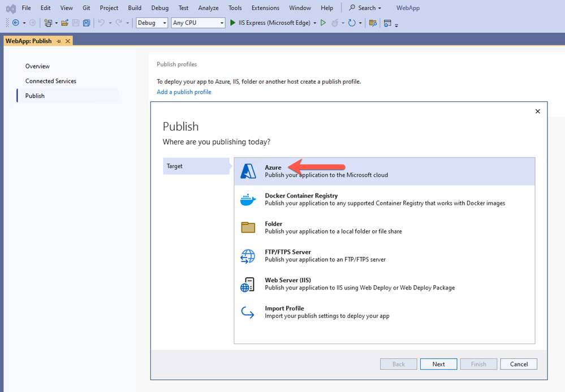Image resolution: width=565 pixels, height=392 pixels.
Task: Click the Hot Reload flame icon
Action: coord(335,23)
